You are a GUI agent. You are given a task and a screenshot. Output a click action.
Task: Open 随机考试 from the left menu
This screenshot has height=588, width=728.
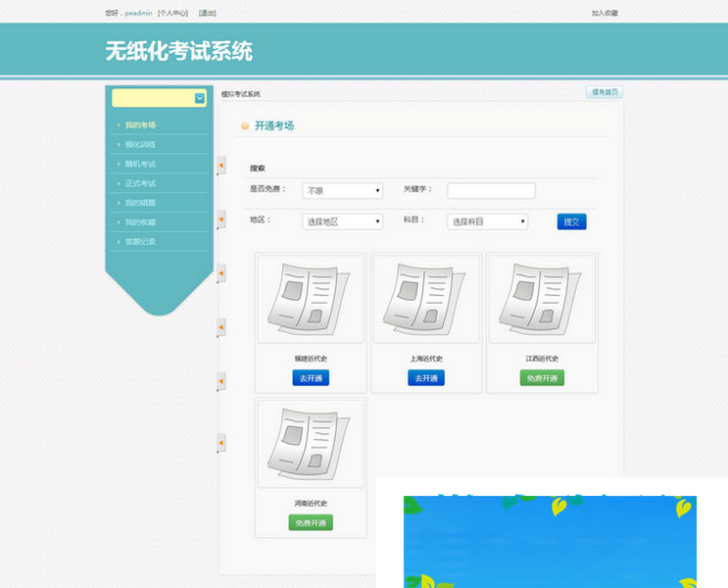(x=140, y=164)
